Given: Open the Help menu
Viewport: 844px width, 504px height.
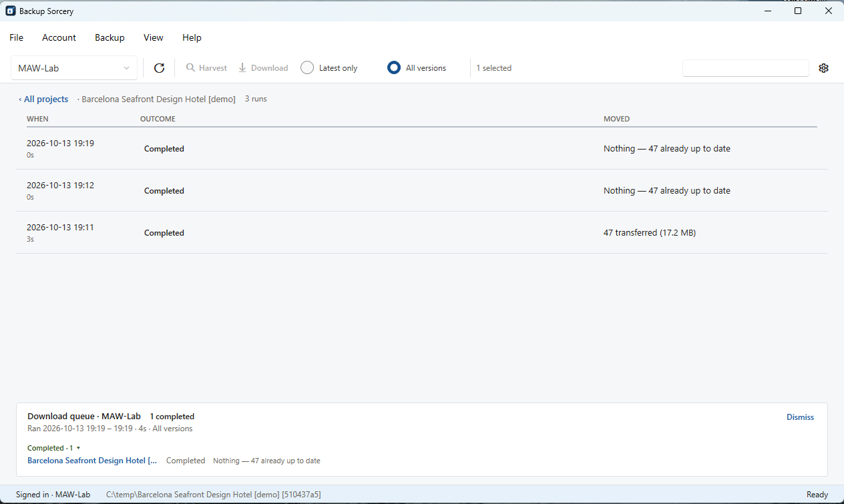Looking at the screenshot, I should [x=192, y=38].
